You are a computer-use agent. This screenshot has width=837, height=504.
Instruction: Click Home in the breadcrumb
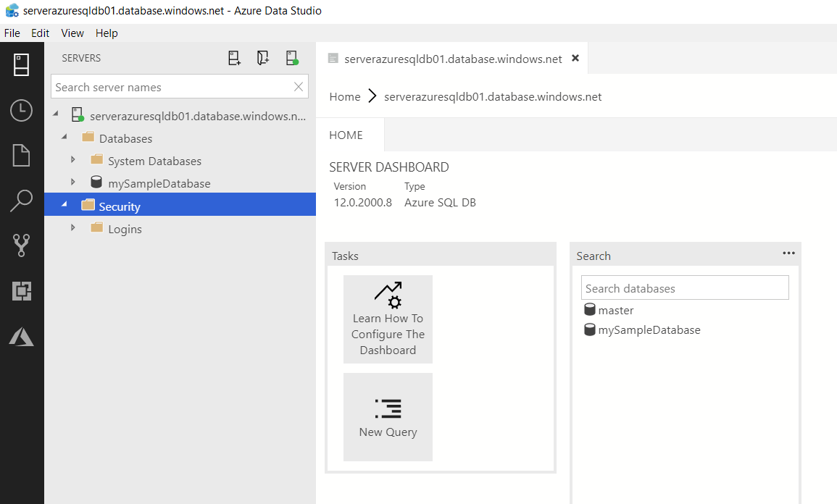345,96
